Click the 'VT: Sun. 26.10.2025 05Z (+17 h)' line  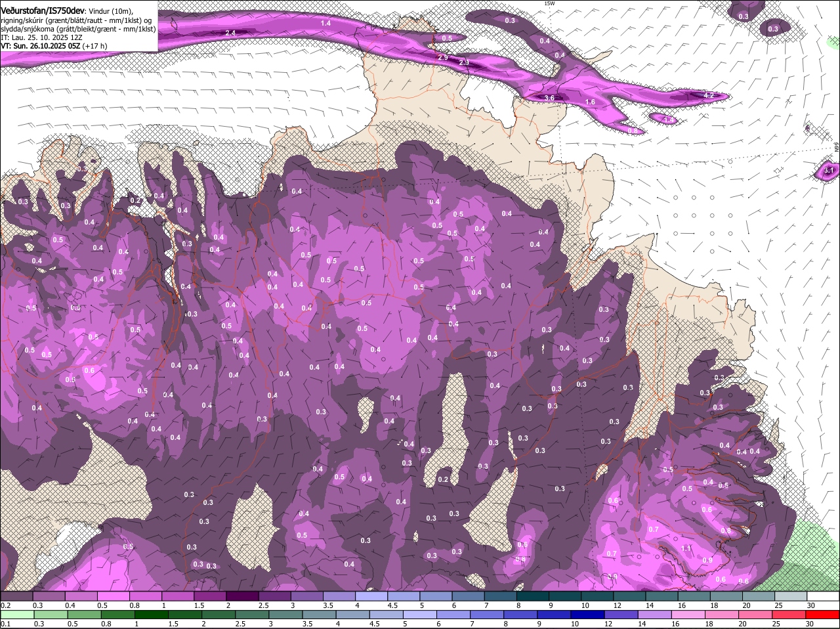click(54, 46)
